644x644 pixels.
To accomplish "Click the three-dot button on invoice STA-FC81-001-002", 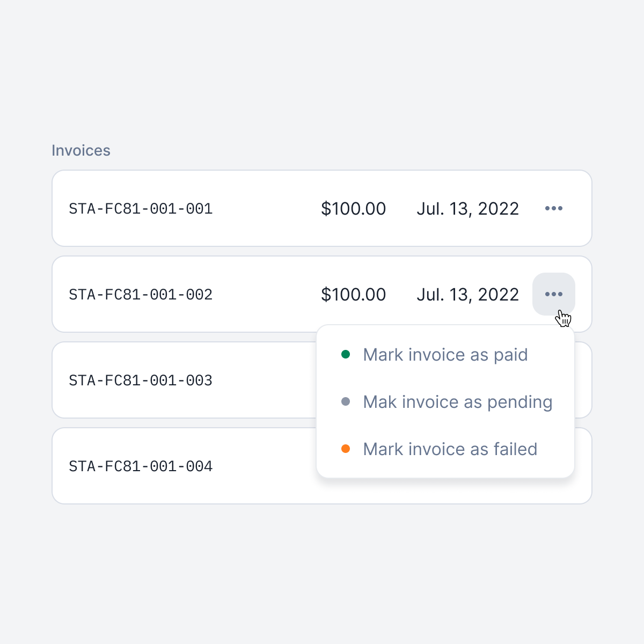I will point(553,294).
